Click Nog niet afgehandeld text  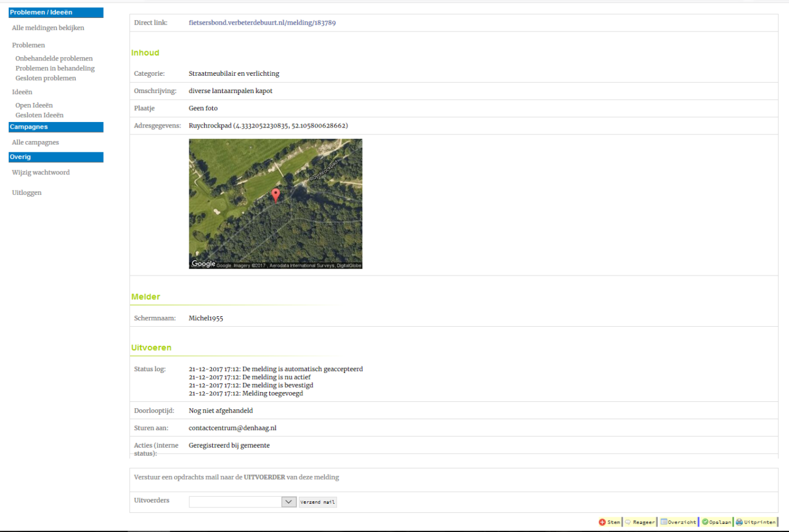[221, 411]
